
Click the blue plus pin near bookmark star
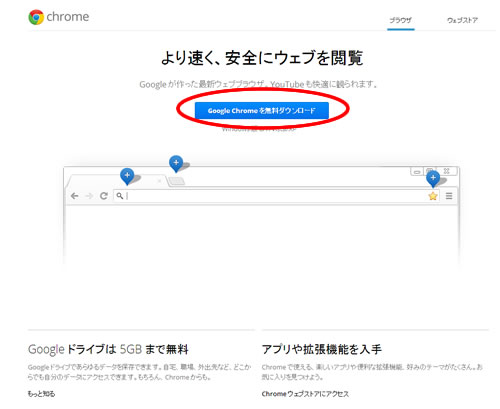[433, 179]
